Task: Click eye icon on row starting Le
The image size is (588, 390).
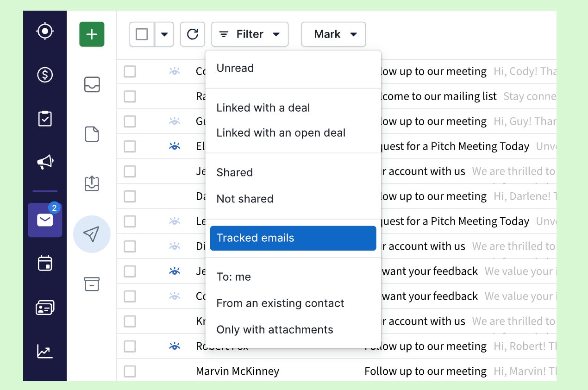Action: click(x=175, y=221)
